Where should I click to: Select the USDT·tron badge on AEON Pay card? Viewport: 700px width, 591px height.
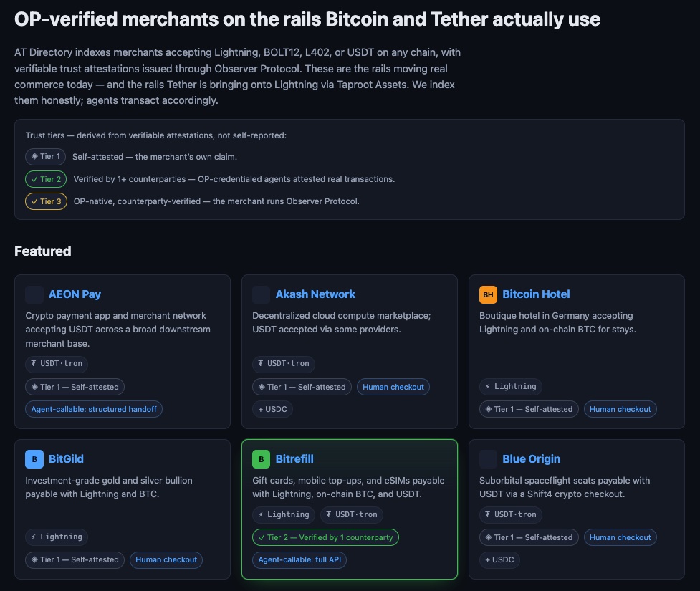click(x=57, y=364)
